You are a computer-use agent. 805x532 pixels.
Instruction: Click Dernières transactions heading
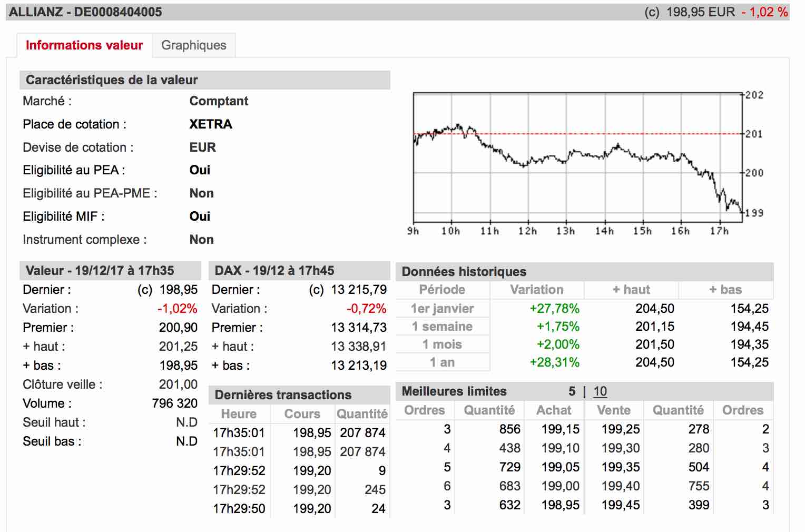(283, 395)
